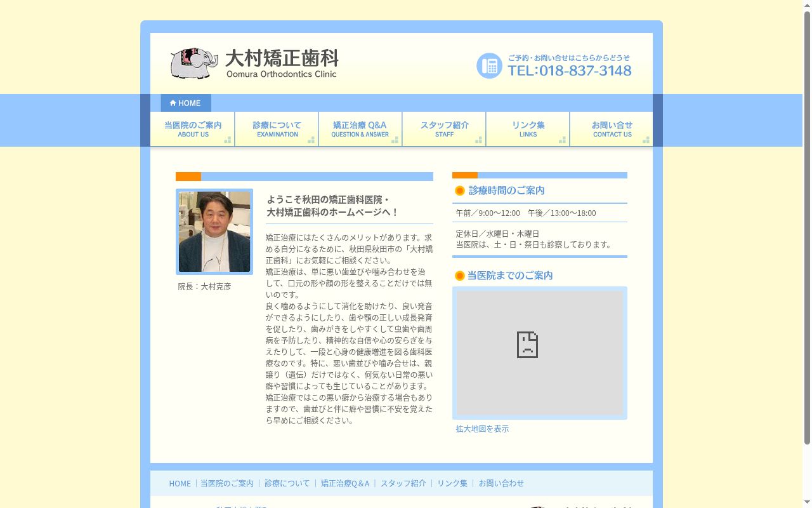
Task: Click the 診療時間のご案内 heading
Action: [x=506, y=190]
